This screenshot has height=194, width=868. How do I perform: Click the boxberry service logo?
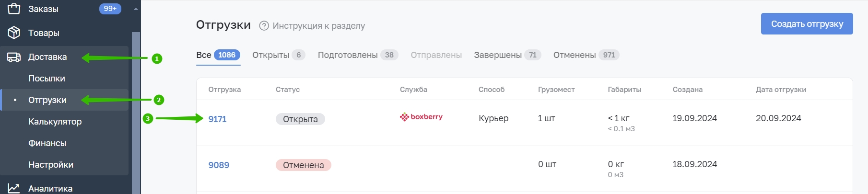(x=421, y=117)
